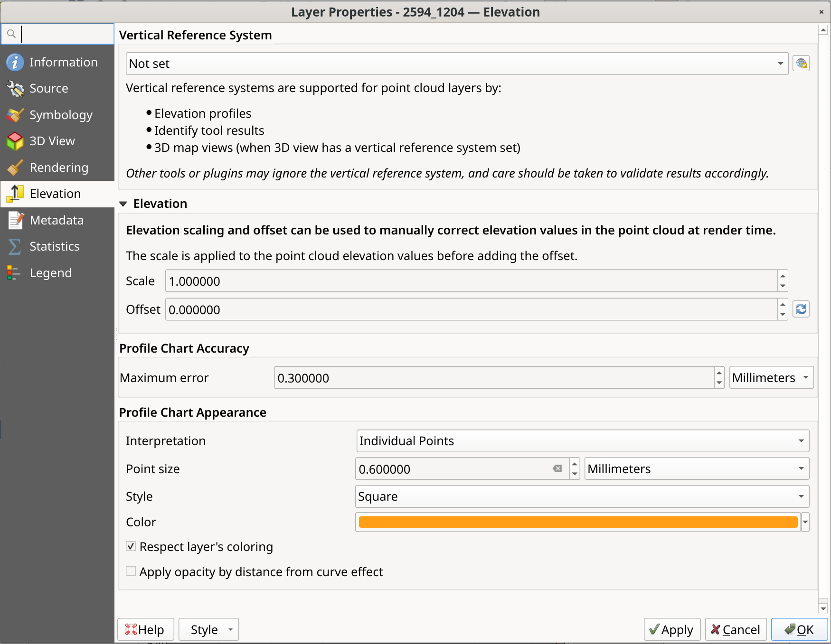Open the Style Square dropdown
This screenshot has height=644, width=831.
coord(583,496)
